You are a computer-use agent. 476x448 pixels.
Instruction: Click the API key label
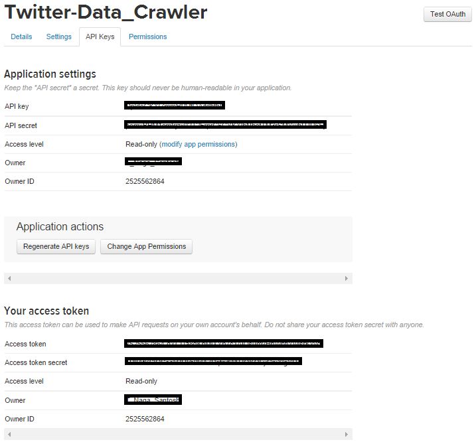coord(17,107)
